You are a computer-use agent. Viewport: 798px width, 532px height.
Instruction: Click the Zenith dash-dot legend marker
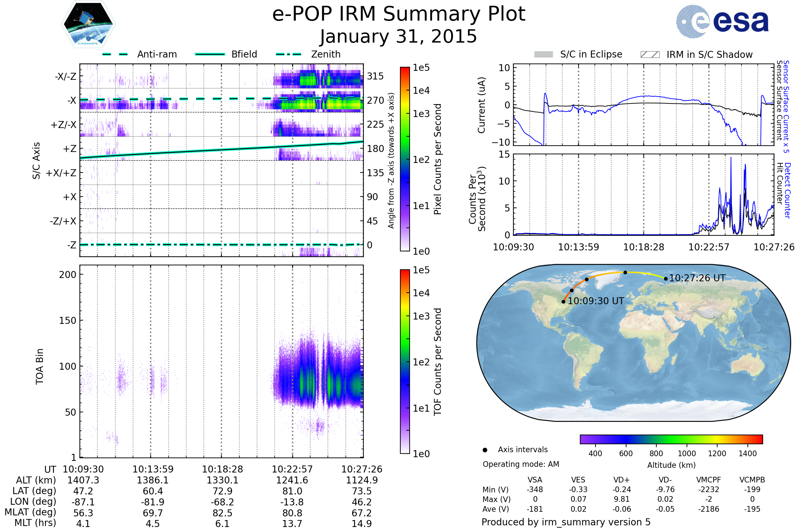(288, 54)
